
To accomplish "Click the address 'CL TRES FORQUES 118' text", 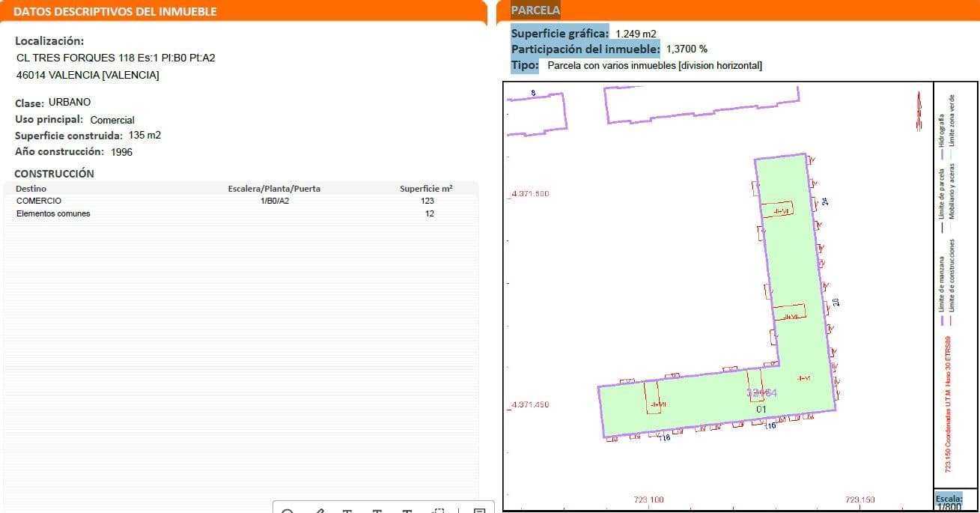I will (x=66, y=58).
